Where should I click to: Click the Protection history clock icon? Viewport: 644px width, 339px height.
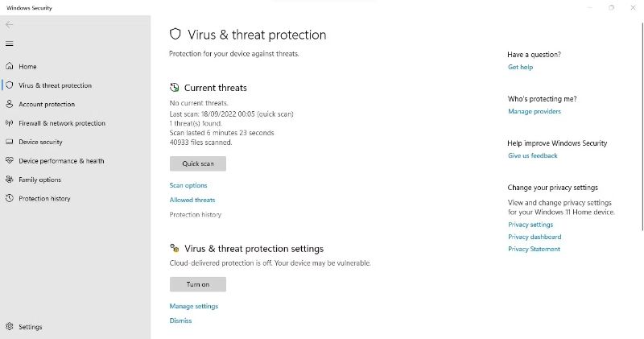[x=10, y=198]
